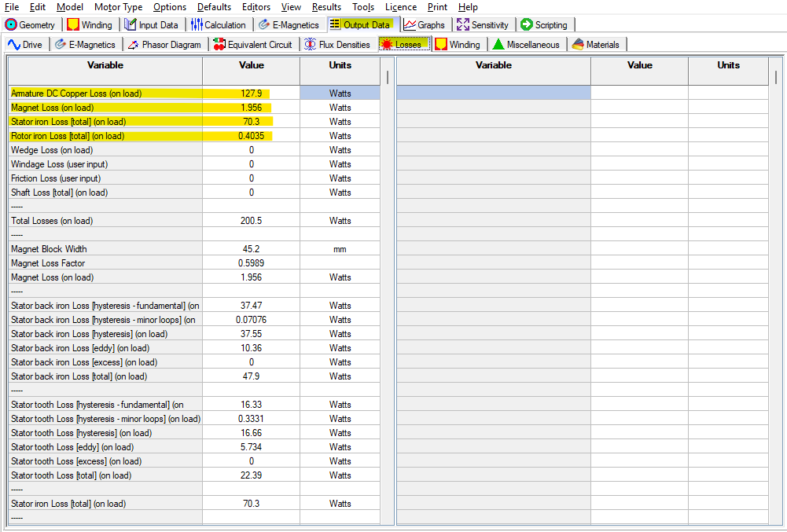
Task: Open the Results menu
Action: [326, 7]
